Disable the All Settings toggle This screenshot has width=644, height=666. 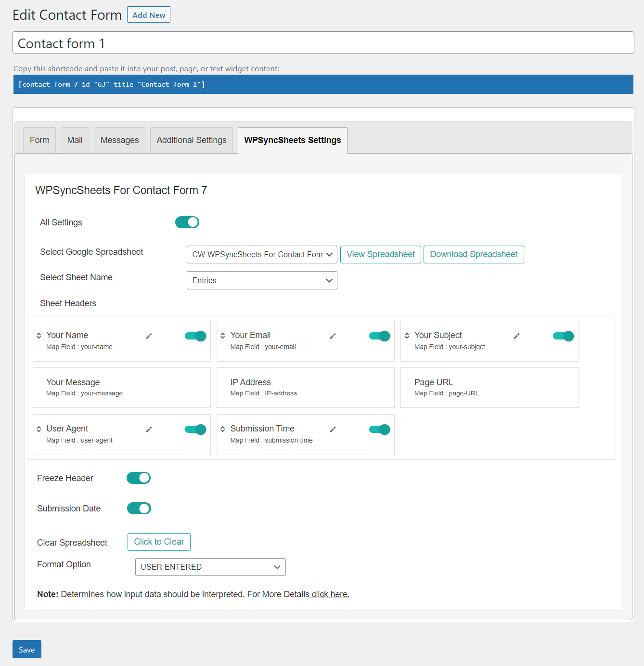[187, 222]
